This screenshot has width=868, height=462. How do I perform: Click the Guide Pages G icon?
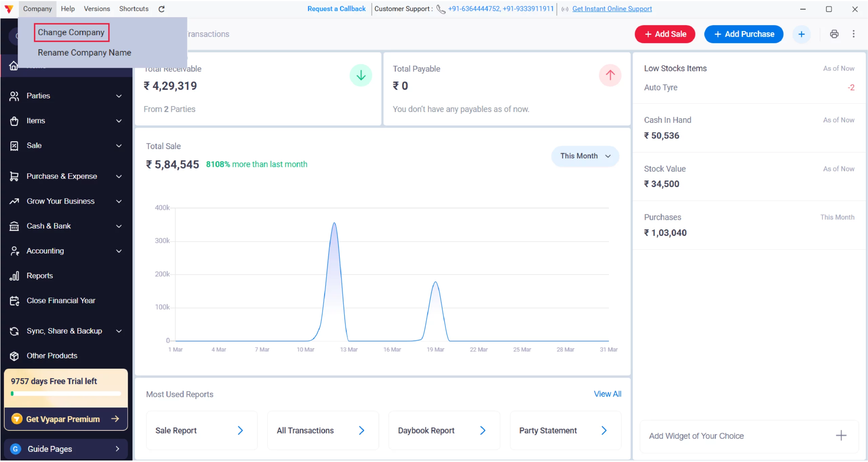pos(15,449)
